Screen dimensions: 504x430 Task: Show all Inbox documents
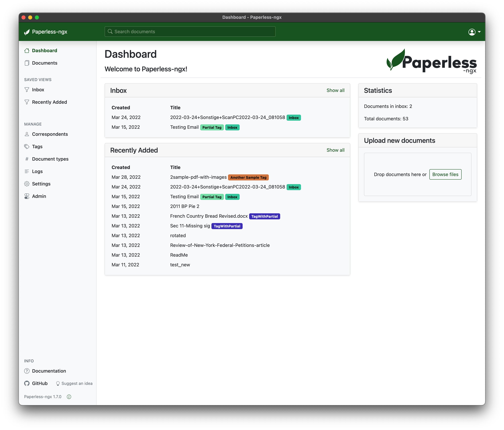tap(335, 90)
